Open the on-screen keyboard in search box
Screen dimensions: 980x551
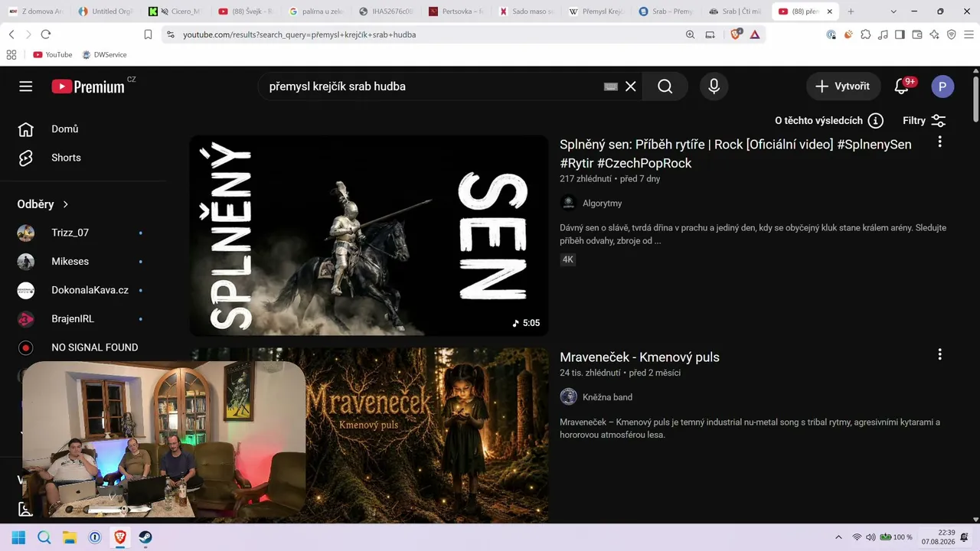pyautogui.click(x=610, y=86)
